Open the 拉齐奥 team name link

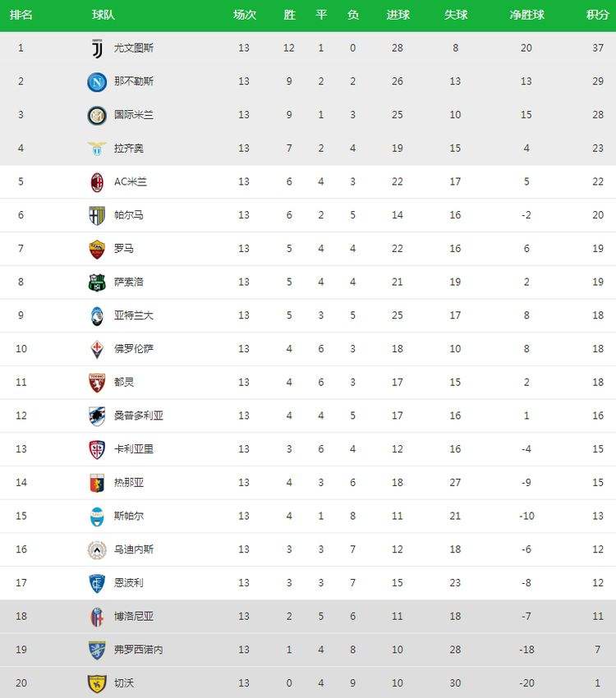pos(129,149)
